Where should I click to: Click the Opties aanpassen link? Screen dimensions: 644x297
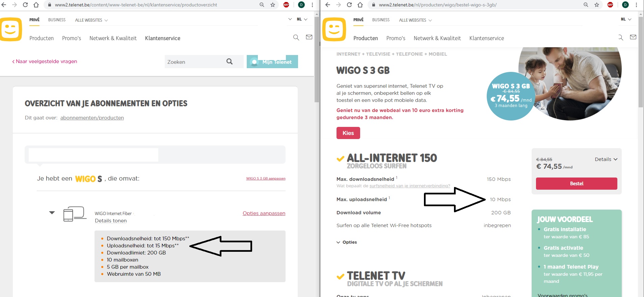pos(264,213)
